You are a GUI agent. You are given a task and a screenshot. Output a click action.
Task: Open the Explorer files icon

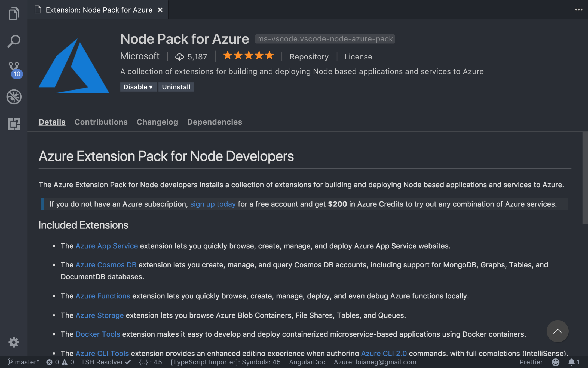point(14,14)
